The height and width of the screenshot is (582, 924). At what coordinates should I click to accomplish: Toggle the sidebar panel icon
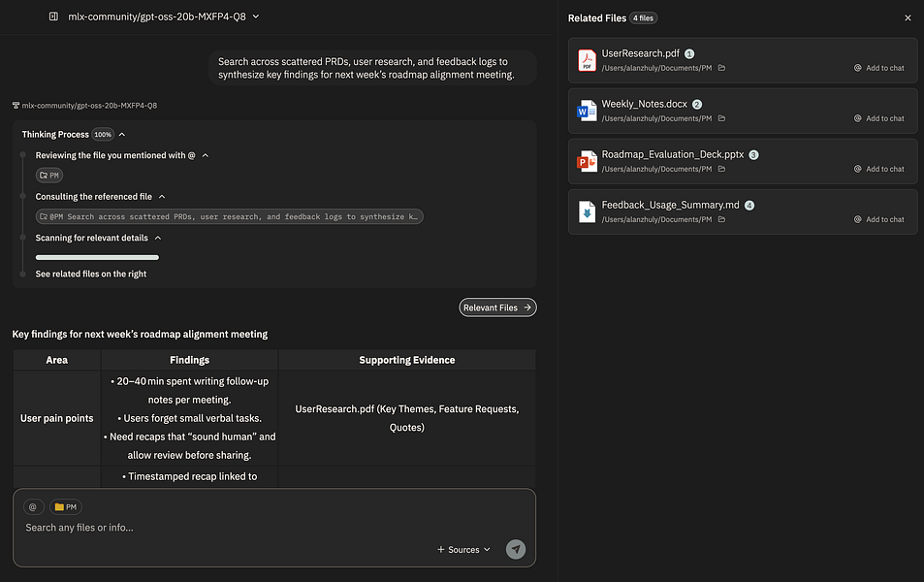53,16
